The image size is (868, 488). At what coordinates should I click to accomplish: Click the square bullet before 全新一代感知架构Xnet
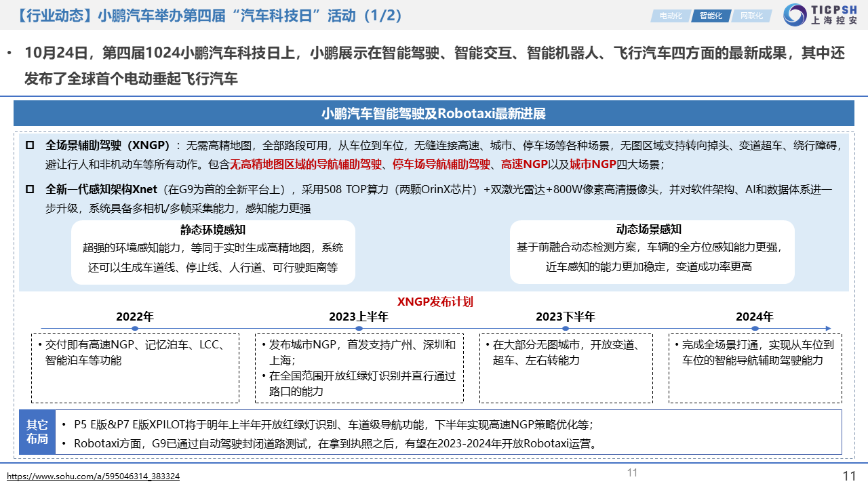[x=29, y=189]
